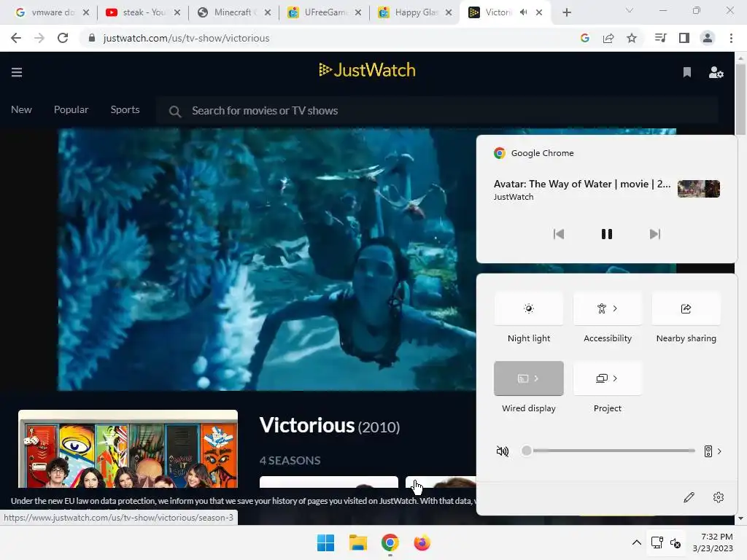This screenshot has width=747, height=560.
Task: Click the browser forward arrow
Action: [39, 38]
